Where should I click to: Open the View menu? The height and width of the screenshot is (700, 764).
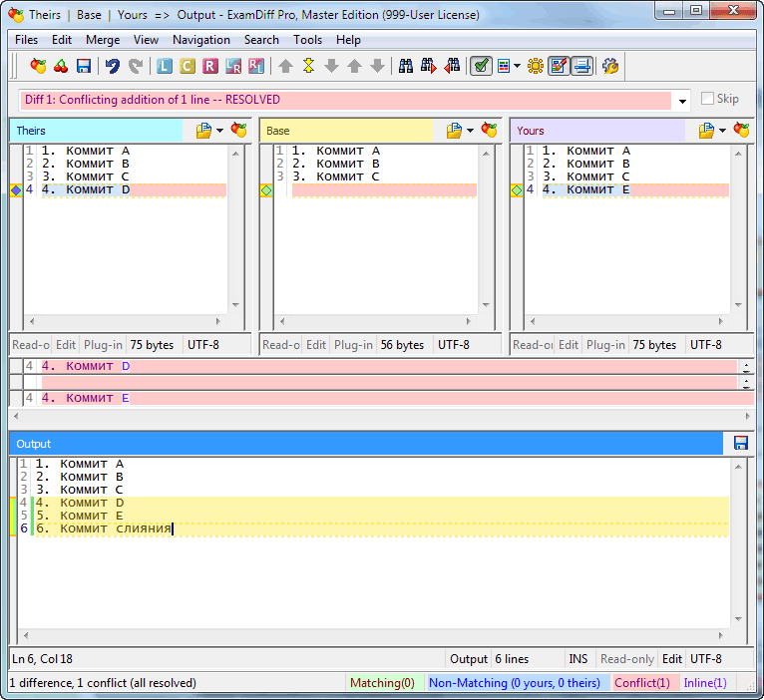tap(147, 40)
